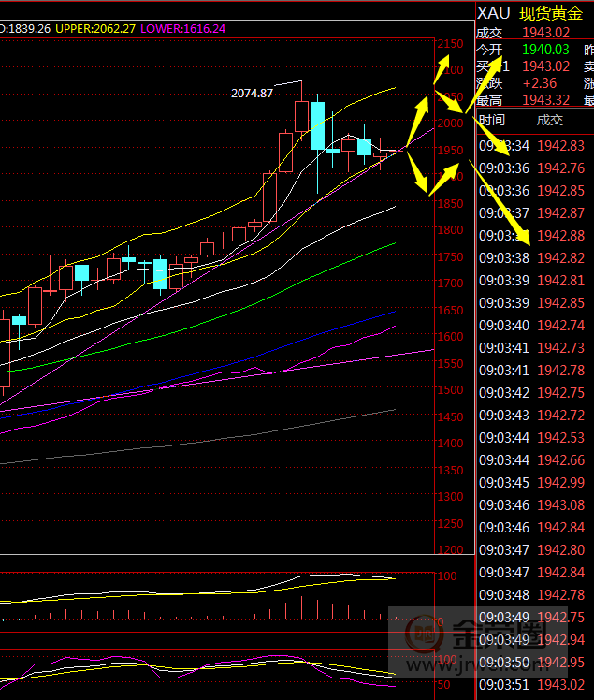Click the 今开 opening price value 1940.03
The width and height of the screenshot is (594, 700).
coord(546,49)
